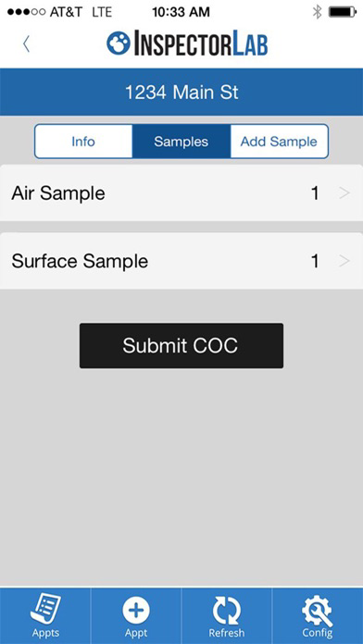Expand Surface Sample row chevron
Image resolution: width=363 pixels, height=644 pixels.
pos(344,261)
